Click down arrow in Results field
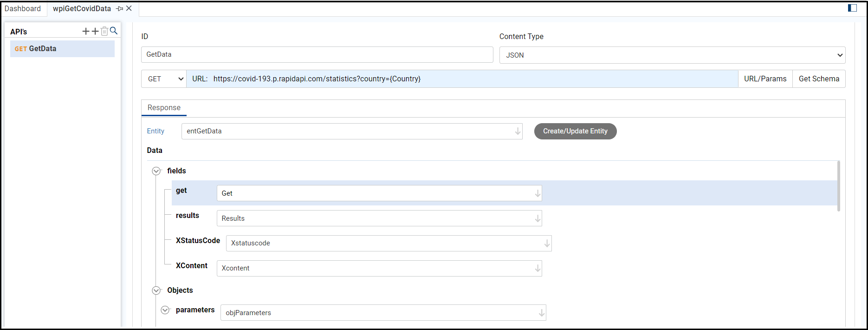The image size is (868, 330). coord(538,218)
